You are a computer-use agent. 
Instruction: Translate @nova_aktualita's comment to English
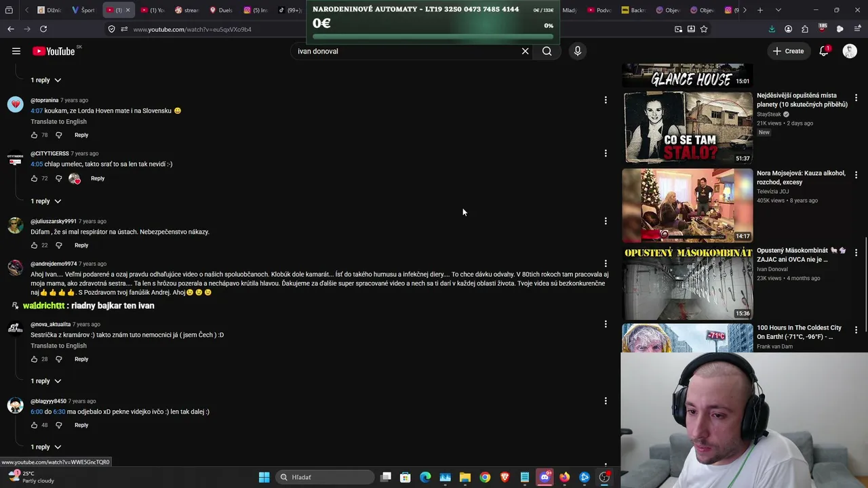[58, 346]
